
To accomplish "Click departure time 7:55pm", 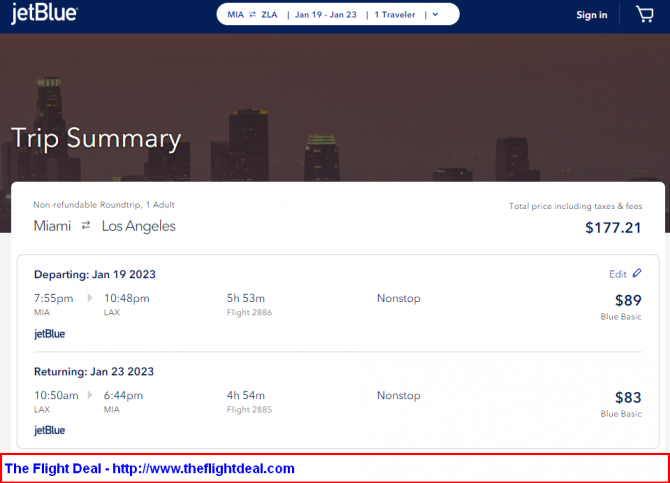I will point(53,298).
